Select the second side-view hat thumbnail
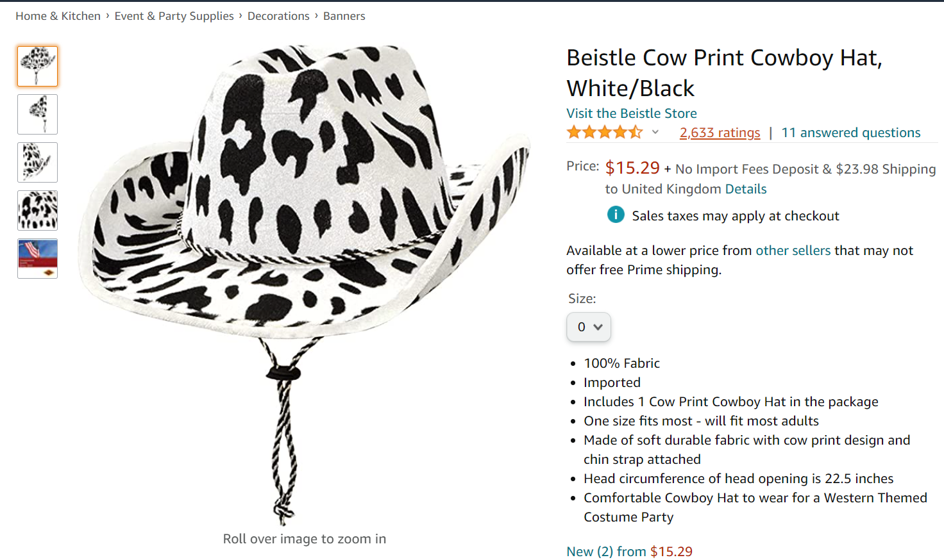This screenshot has height=560, width=944. (x=38, y=114)
